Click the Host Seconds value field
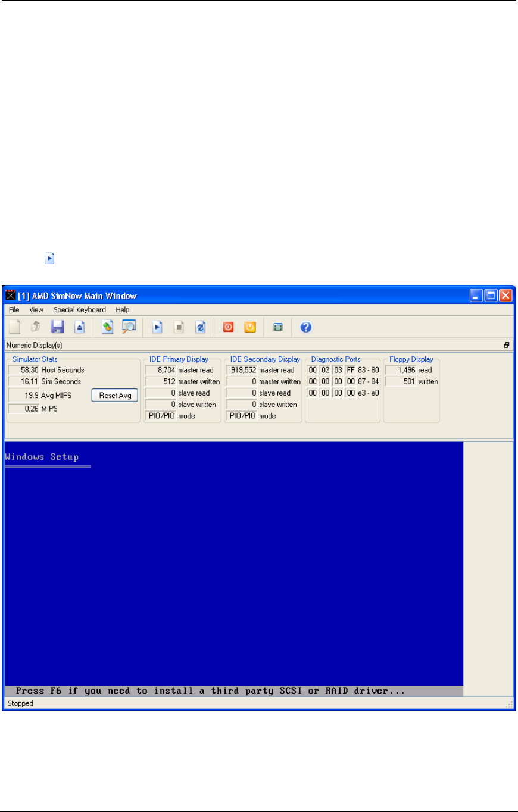The height and width of the screenshot is (812, 518). point(24,370)
